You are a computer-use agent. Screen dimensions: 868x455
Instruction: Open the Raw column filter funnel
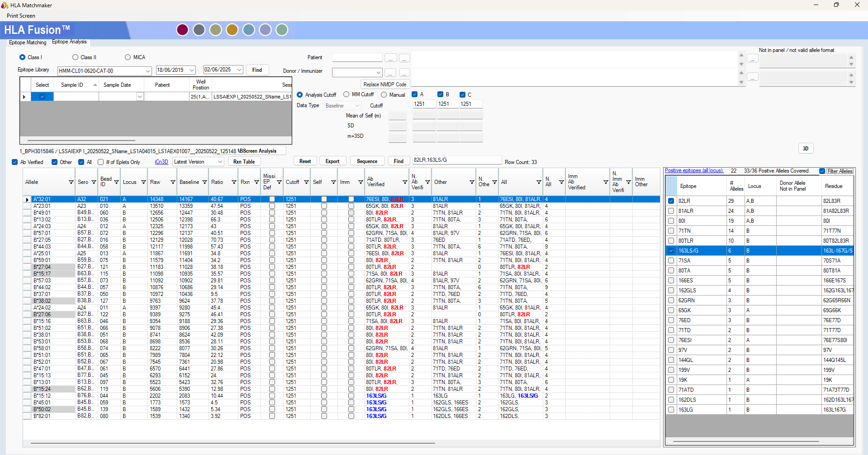click(173, 182)
